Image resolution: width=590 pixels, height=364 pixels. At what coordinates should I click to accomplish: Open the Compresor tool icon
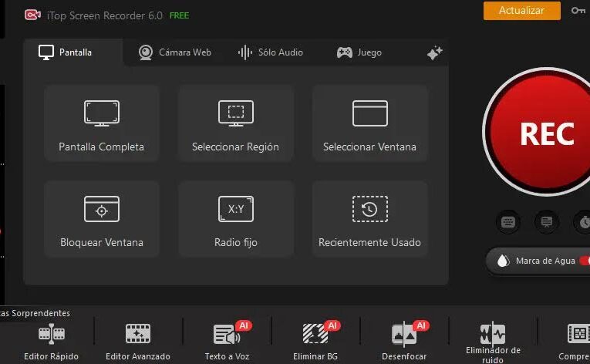[x=578, y=334]
